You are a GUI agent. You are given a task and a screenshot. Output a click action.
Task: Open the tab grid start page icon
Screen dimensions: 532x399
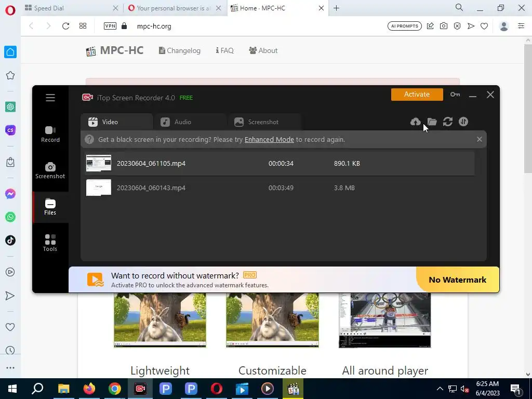tap(83, 26)
